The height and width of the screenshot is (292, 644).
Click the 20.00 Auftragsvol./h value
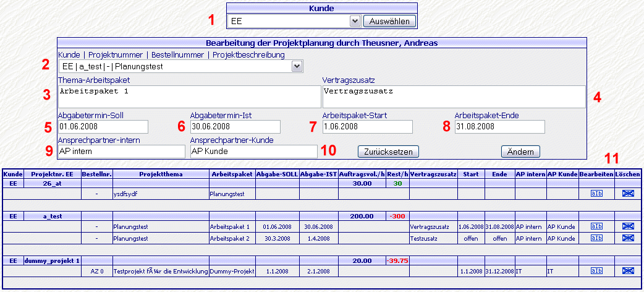(x=362, y=260)
